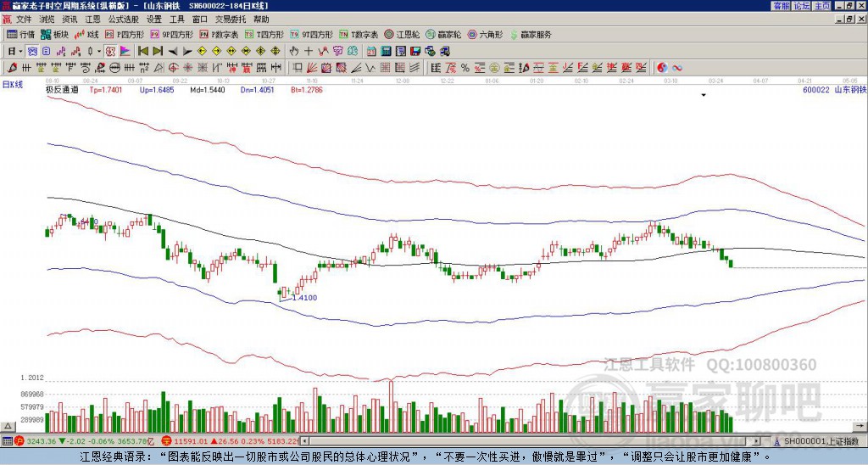The height and width of the screenshot is (465, 868).
Task: Toggle the 权 adjustment button
Action: point(110,51)
